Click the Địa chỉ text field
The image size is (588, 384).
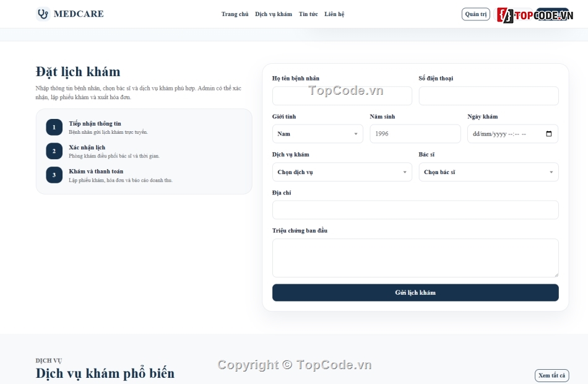click(x=415, y=210)
